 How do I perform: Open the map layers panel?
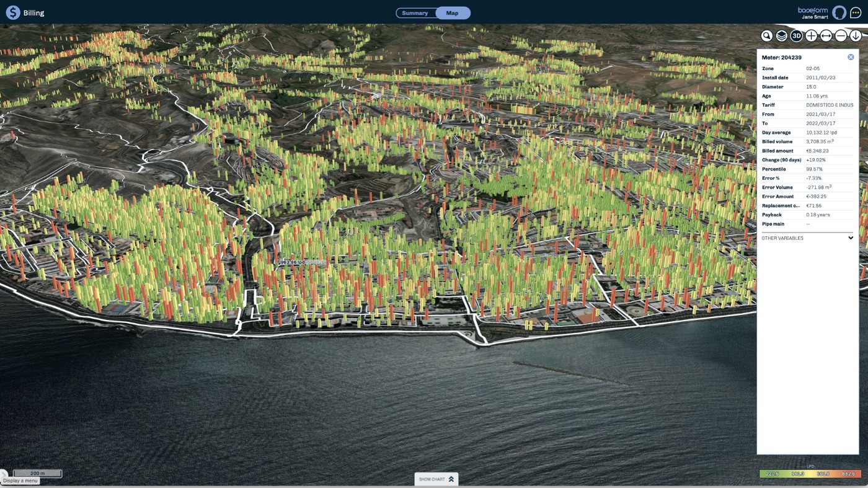click(782, 36)
